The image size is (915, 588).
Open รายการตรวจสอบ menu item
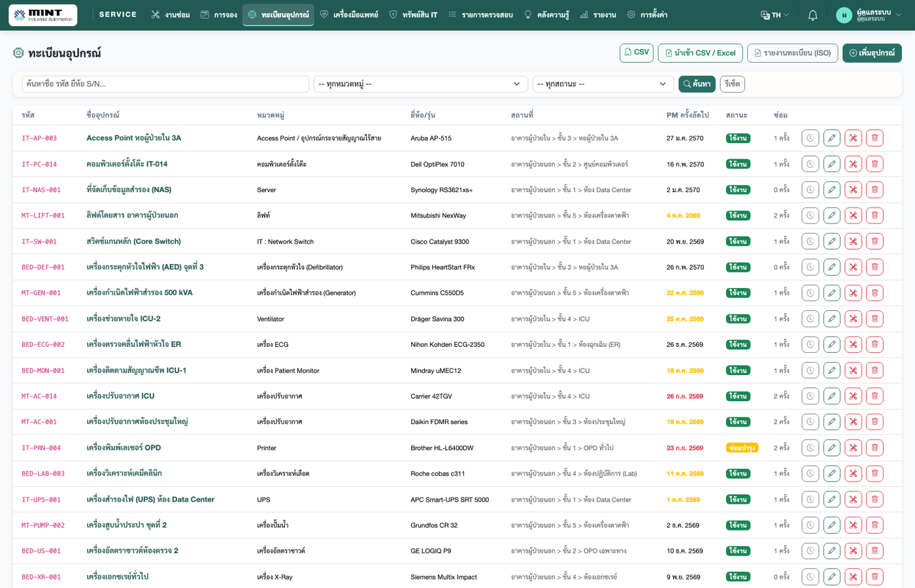(480, 15)
